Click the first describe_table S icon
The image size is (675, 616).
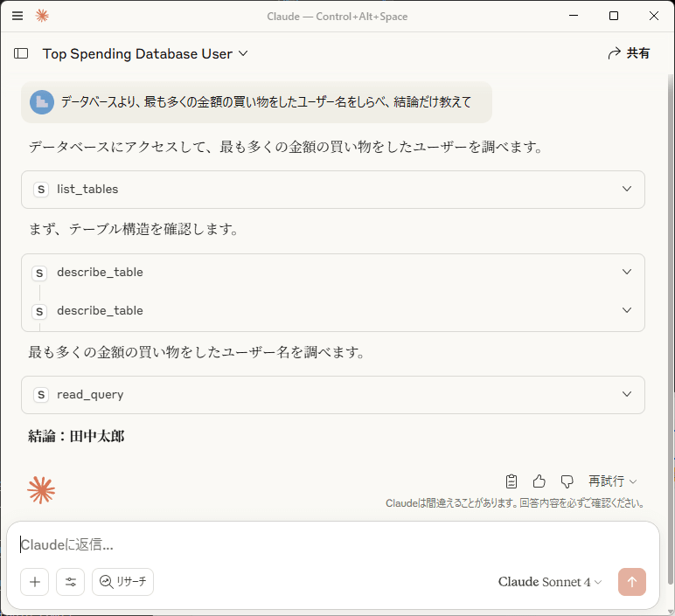click(x=39, y=273)
